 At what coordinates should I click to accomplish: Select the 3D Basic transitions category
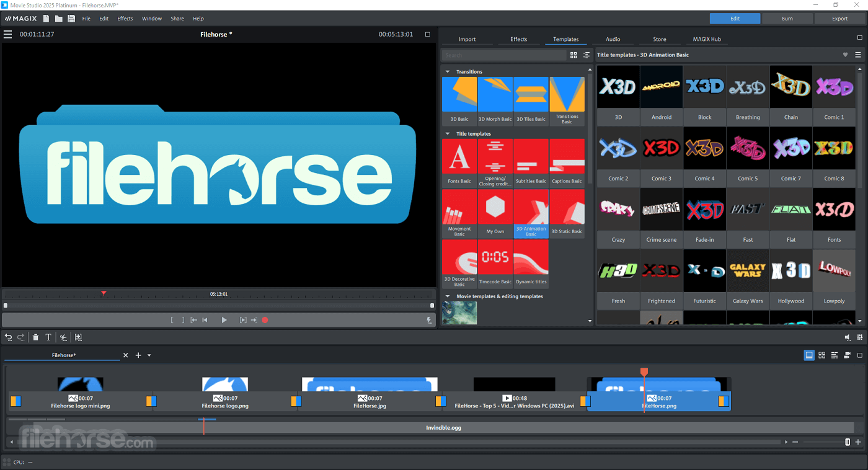[459, 100]
